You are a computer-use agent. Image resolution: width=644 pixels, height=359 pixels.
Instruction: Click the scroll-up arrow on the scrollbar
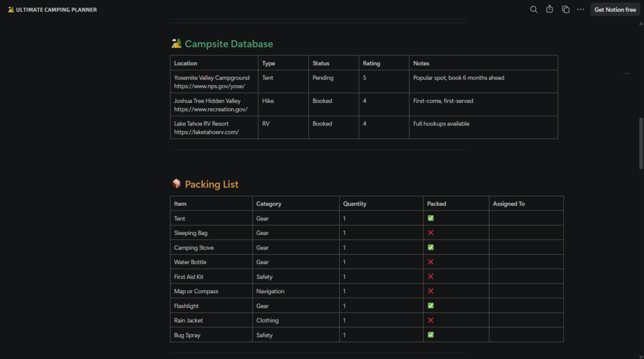point(641,23)
